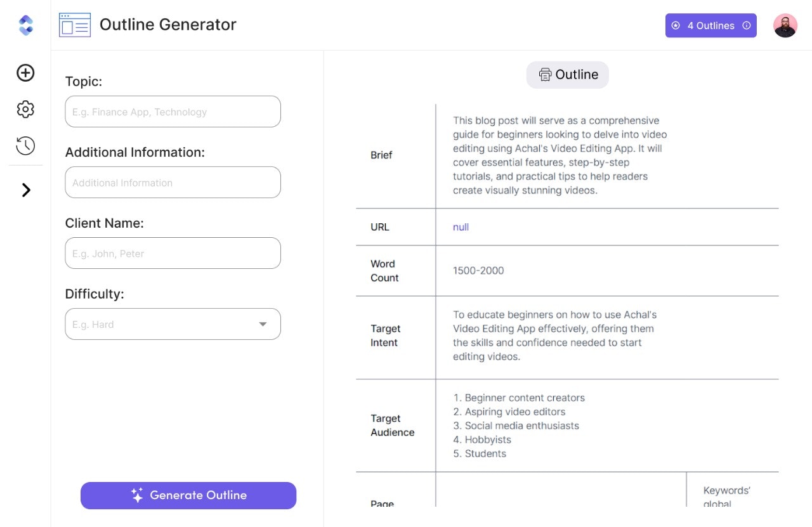This screenshot has height=527, width=812.
Task: Open user profile avatar
Action: [x=785, y=25]
